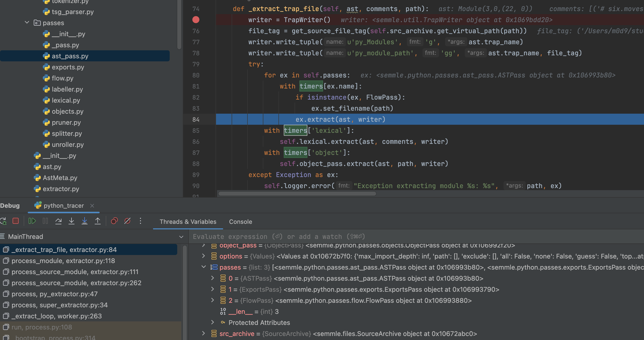644x340 pixels.
Task: Expand the src_archive variable
Action: (203, 333)
